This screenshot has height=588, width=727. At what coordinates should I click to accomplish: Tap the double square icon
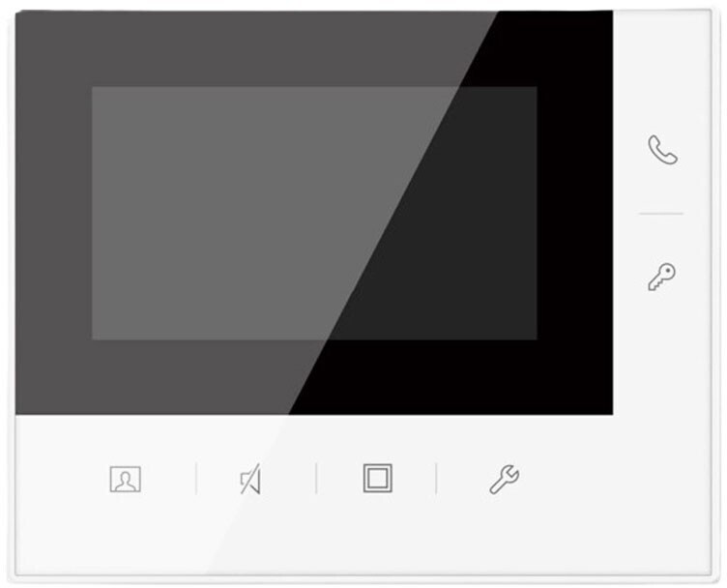point(377,478)
